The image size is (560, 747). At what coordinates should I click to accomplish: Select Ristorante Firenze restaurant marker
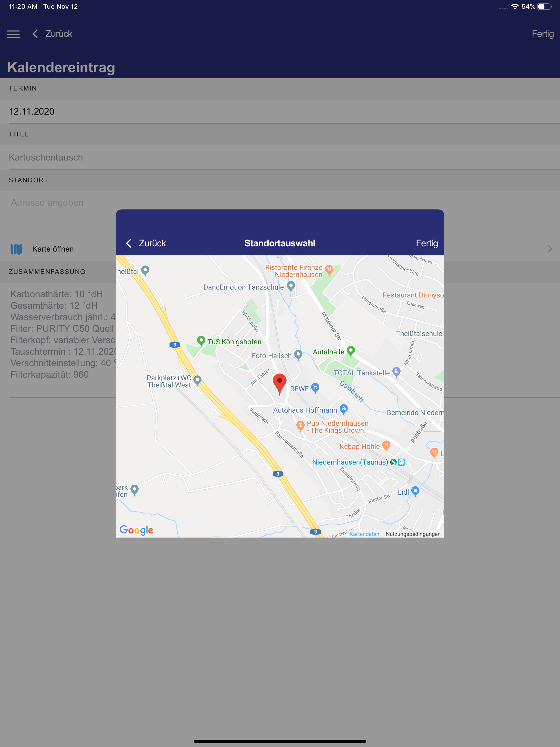coord(329,270)
